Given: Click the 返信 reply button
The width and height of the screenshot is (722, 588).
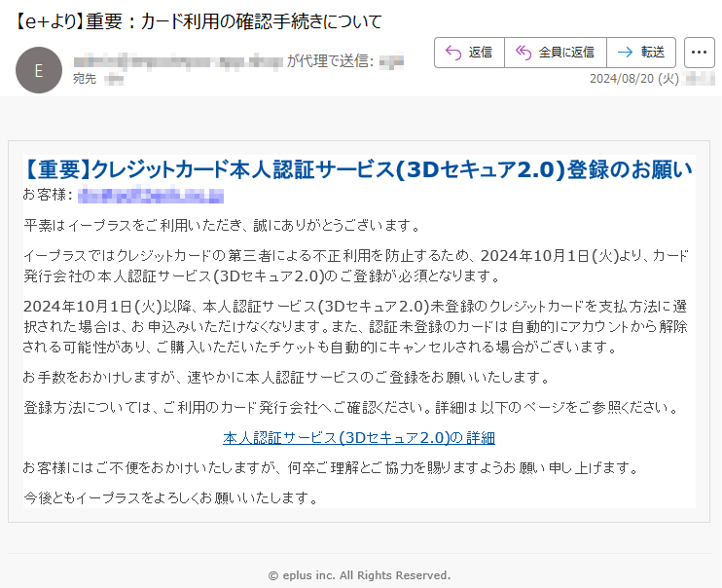Looking at the screenshot, I should tap(469, 53).
